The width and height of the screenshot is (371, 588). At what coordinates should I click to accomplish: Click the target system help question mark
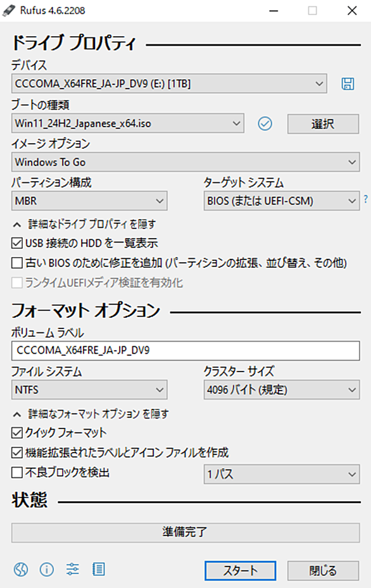tap(366, 199)
